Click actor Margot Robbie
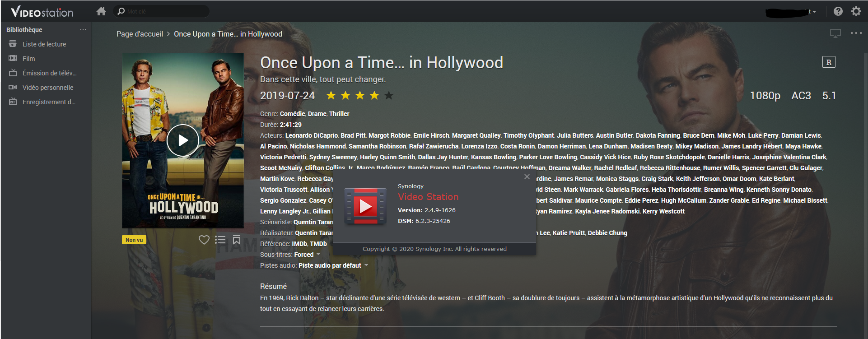This screenshot has width=868, height=339. [x=390, y=135]
